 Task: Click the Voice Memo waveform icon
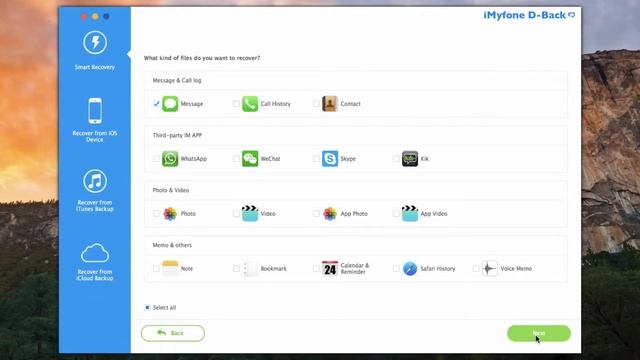(x=489, y=269)
